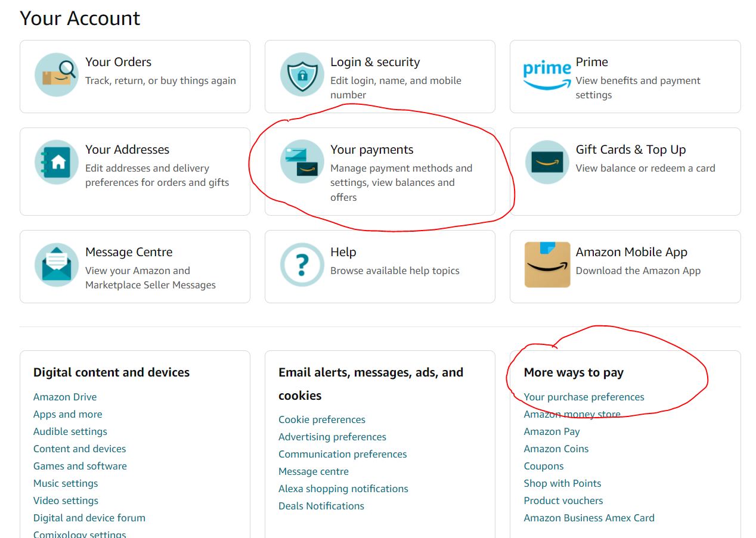Viewport: 756px width, 538px height.
Task: Click the Message Centre envelope icon
Action: tap(57, 265)
